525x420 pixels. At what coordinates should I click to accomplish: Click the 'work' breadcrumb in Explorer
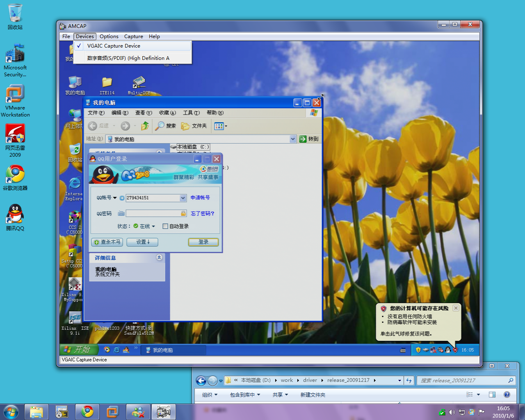click(x=287, y=380)
